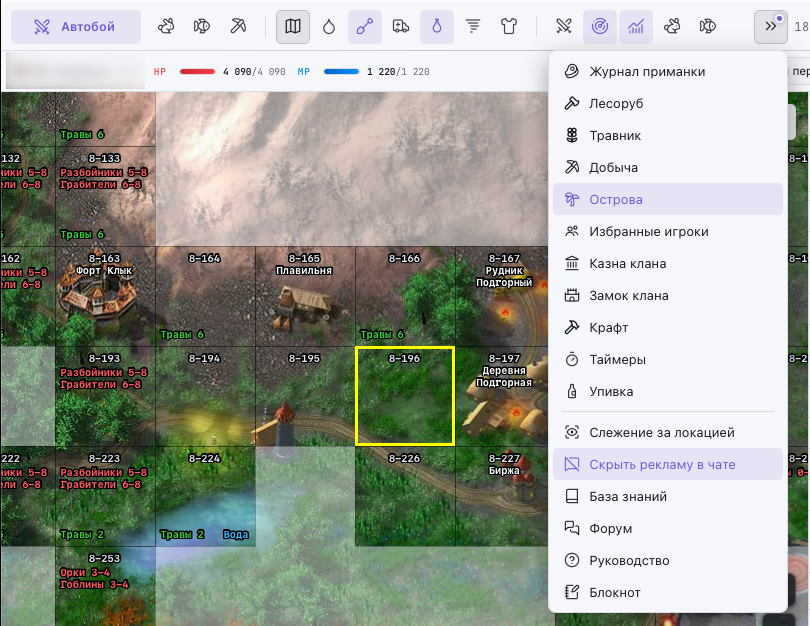Image resolution: width=810 pixels, height=626 pixels.
Task: Select the Упивка menu entry
Action: pyautogui.click(x=668, y=392)
